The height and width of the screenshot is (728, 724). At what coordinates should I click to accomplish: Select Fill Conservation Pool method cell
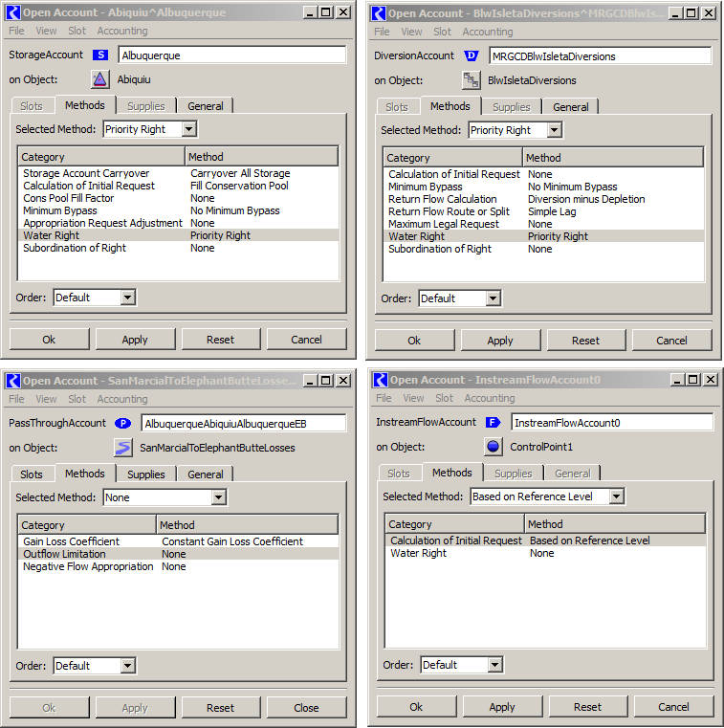click(239, 186)
